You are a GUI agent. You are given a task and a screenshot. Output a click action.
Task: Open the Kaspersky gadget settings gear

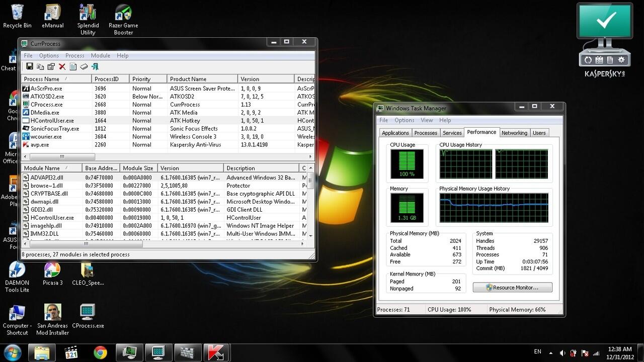point(621,60)
